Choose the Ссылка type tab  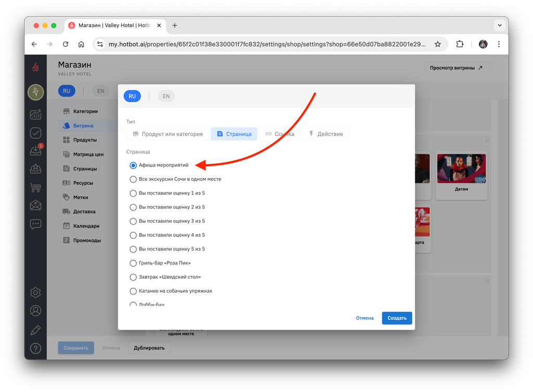coord(280,134)
